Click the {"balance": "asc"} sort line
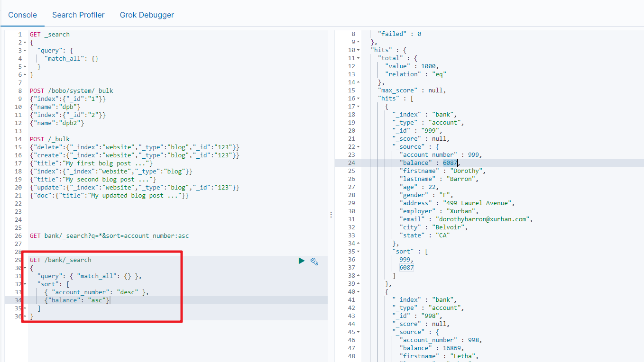644x362 pixels. coord(77,300)
